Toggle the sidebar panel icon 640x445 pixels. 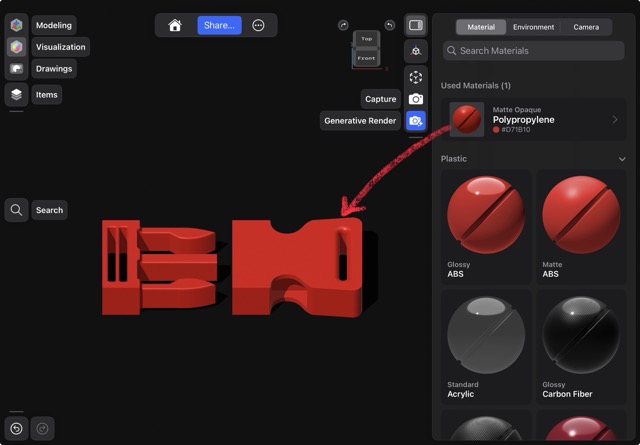pos(416,25)
